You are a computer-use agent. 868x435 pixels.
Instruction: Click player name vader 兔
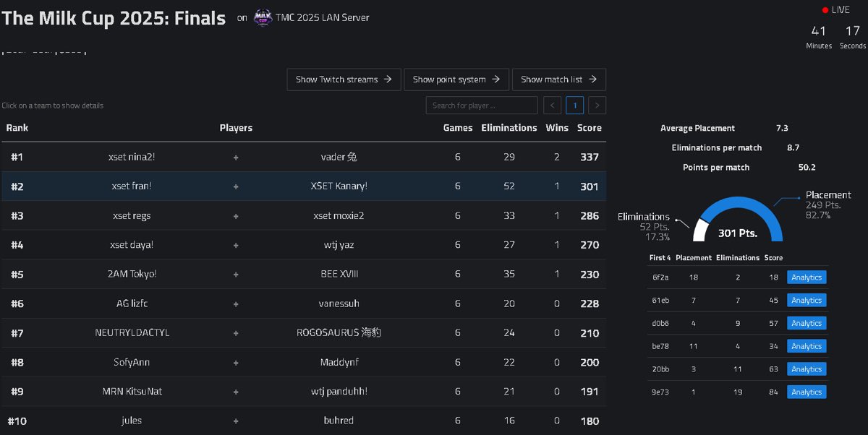pyautogui.click(x=339, y=157)
